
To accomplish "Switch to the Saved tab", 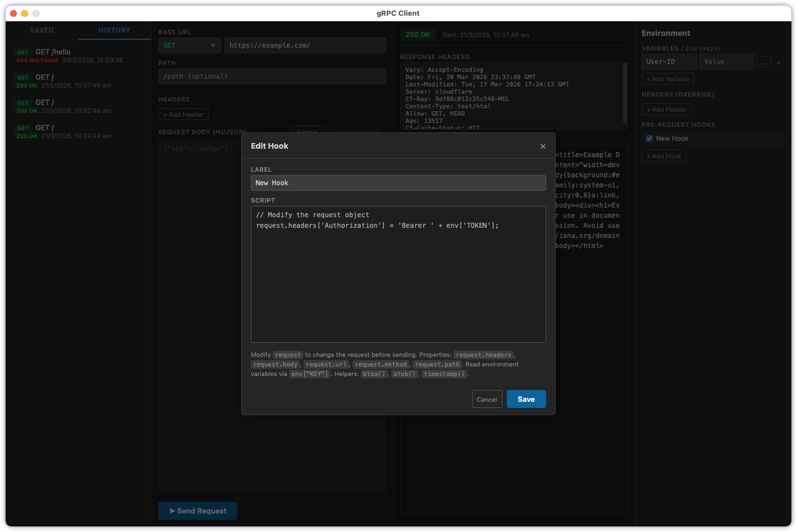I will 42,30.
